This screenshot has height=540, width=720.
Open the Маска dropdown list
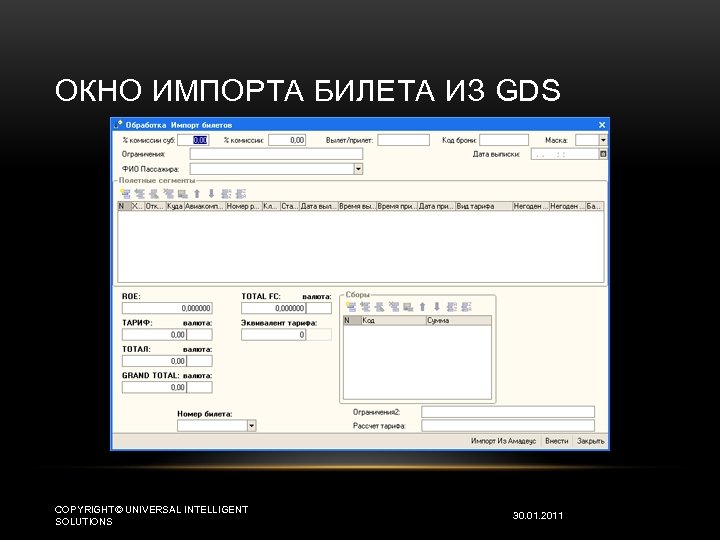[603, 140]
